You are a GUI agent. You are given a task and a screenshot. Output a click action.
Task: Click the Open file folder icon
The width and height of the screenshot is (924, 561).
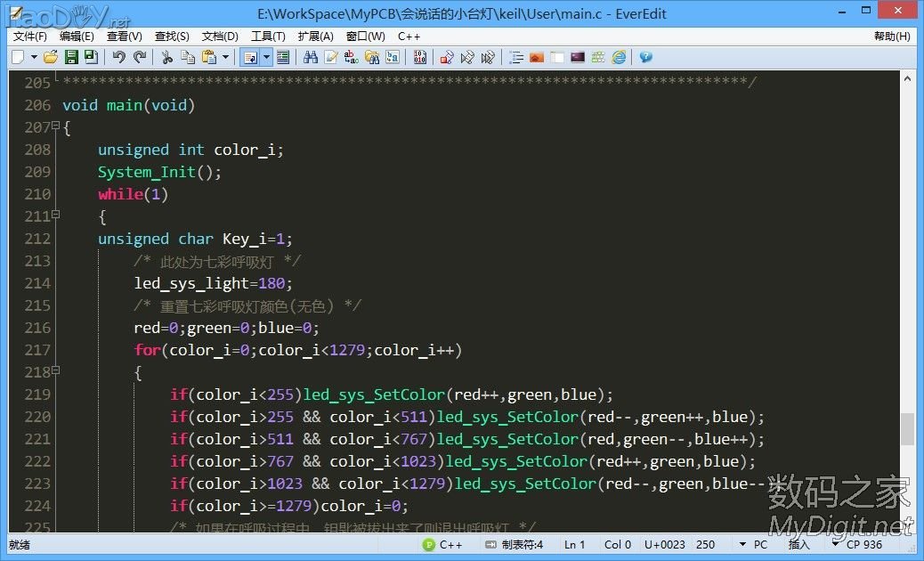[x=51, y=57]
